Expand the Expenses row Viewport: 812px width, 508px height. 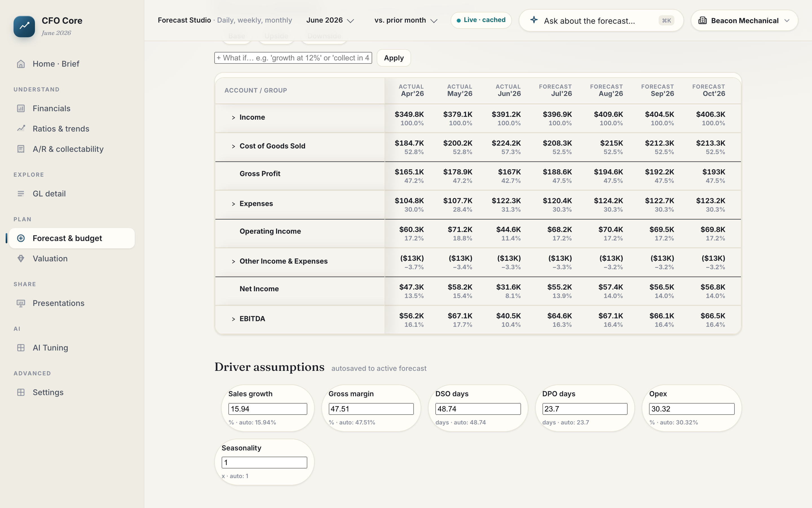233,204
